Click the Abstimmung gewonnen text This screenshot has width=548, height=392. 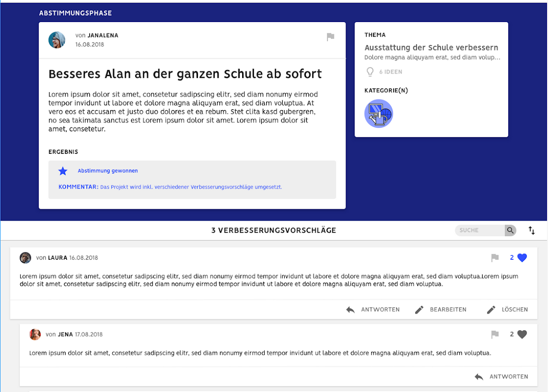(x=108, y=171)
